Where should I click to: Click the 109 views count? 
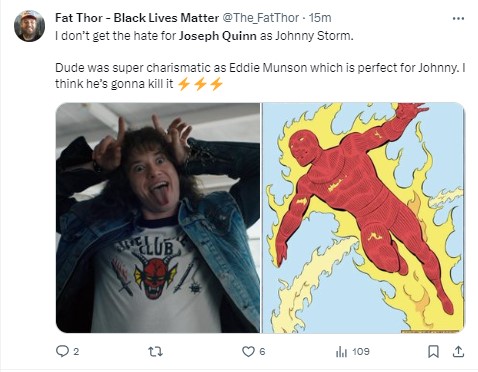tap(361, 352)
